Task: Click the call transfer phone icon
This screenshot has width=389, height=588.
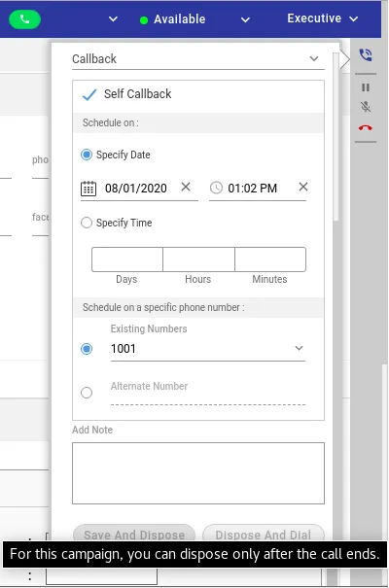Action: tap(366, 55)
